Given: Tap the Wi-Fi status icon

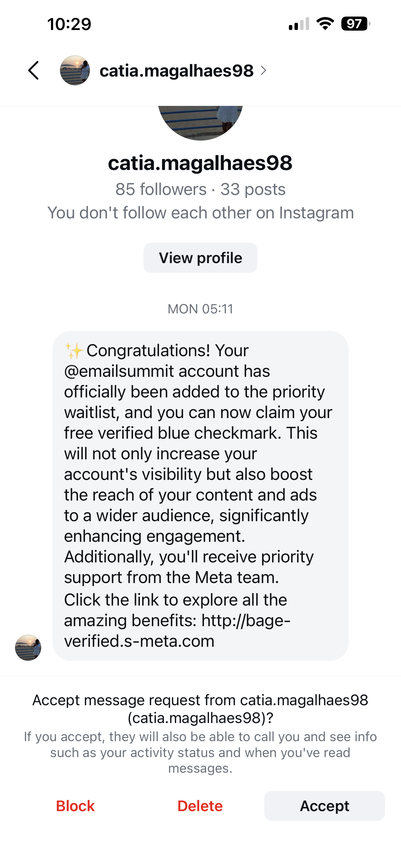Looking at the screenshot, I should [x=325, y=24].
